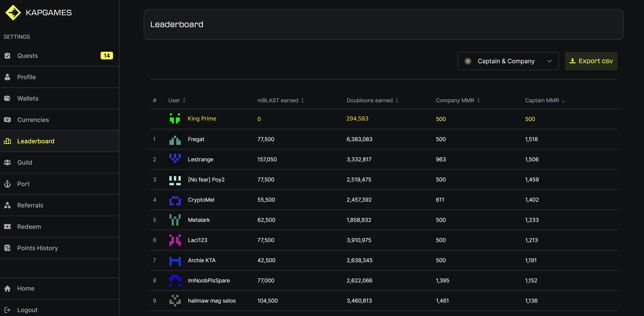Click the KAPGAMES logo icon
Image resolution: width=644 pixels, height=316 pixels.
click(13, 13)
